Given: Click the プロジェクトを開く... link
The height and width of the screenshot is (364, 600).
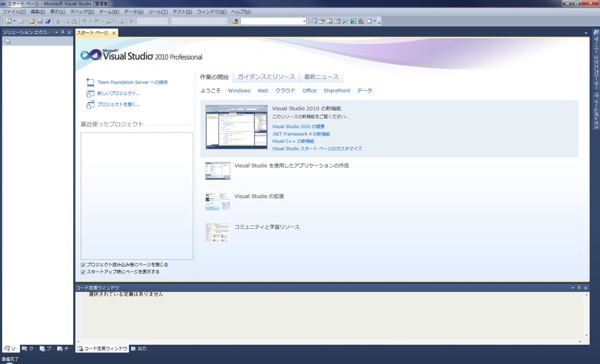Looking at the screenshot, I should pos(118,104).
